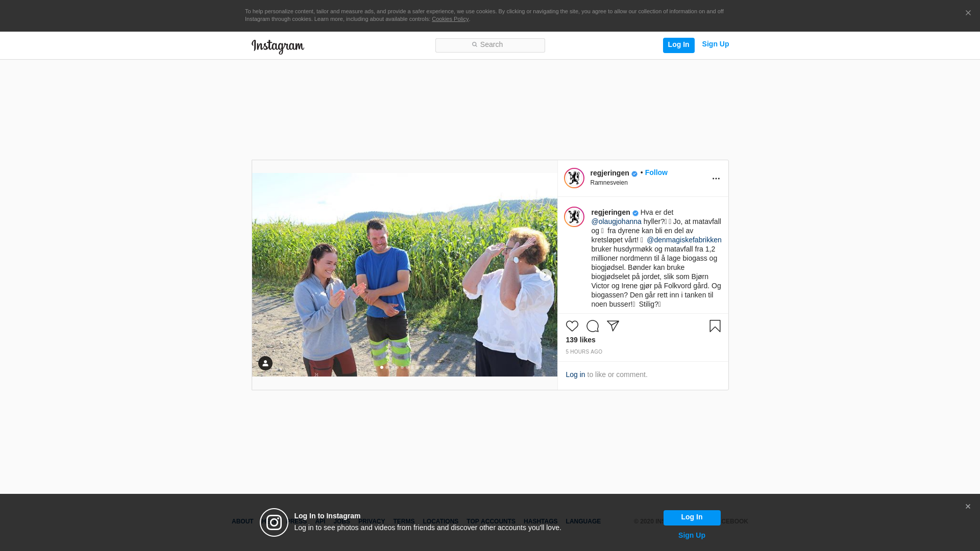Screen dimensions: 980x551
Task: Like the post with heart icon
Action: [x=572, y=326]
